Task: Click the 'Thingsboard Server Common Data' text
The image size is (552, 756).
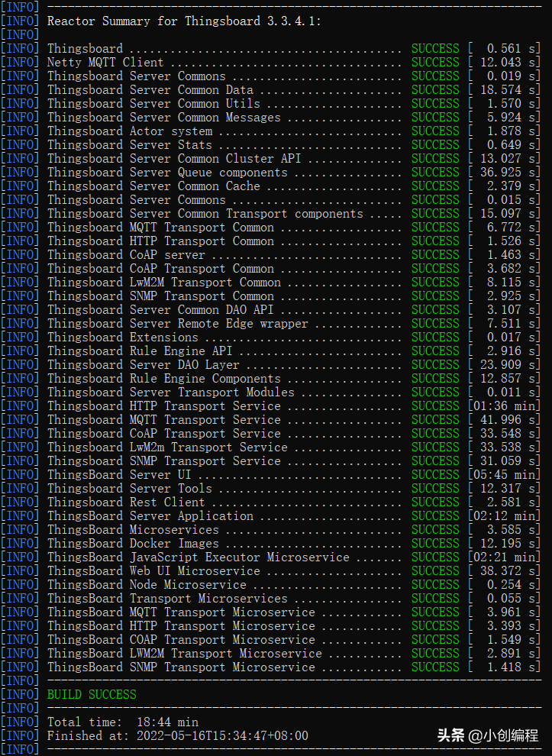Action: [150, 89]
